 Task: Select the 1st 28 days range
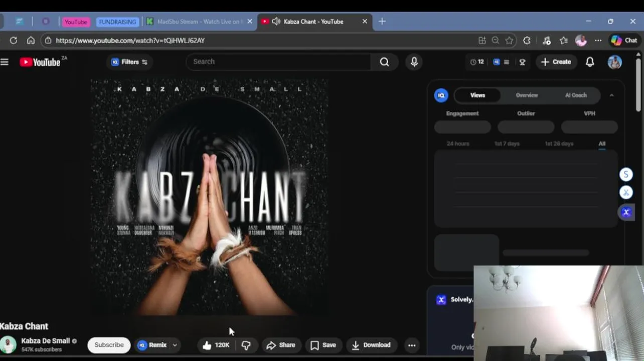(559, 143)
